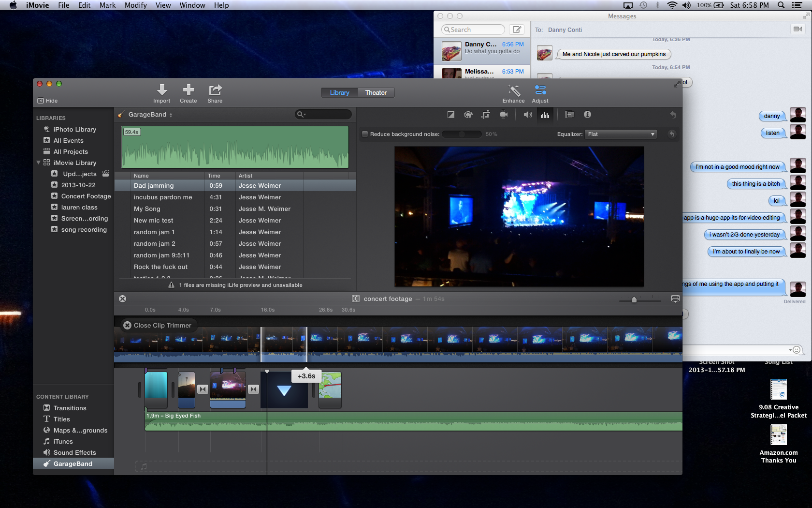Open Maps & Backgrounds in Content Library
Viewport: 812px width, 508px height.
click(x=80, y=431)
